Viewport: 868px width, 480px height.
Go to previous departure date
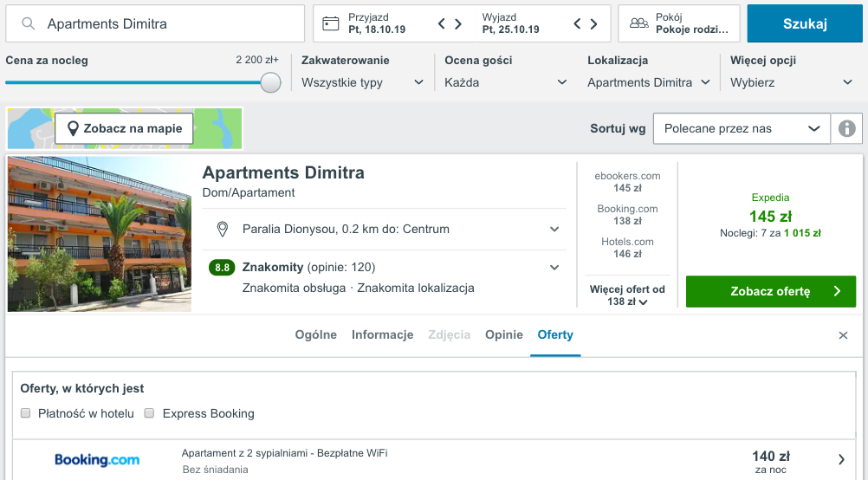577,23
